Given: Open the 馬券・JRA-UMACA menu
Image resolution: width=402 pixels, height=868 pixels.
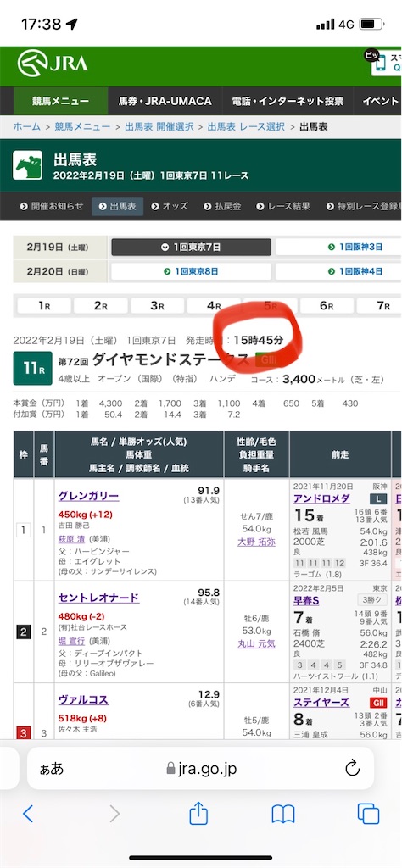Looking at the screenshot, I should 165,101.
